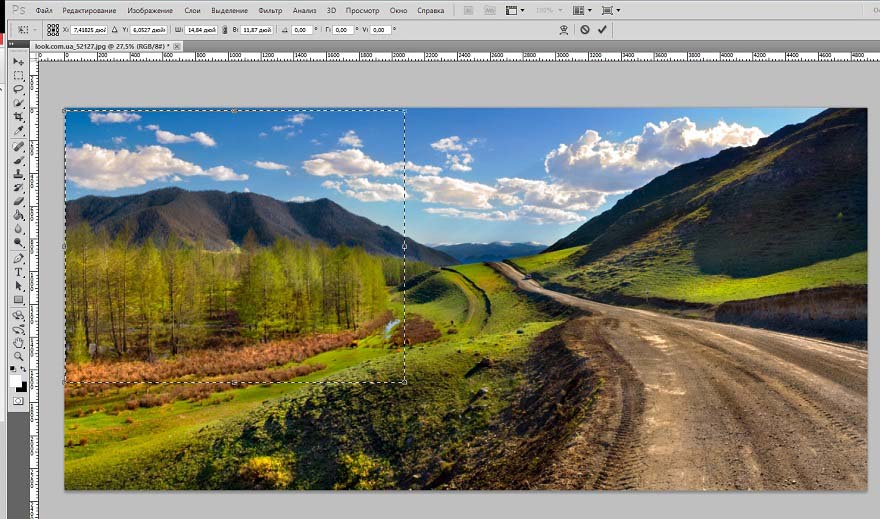
Task: Select the look.com.ua_52127.jpg document tab
Action: click(x=102, y=47)
